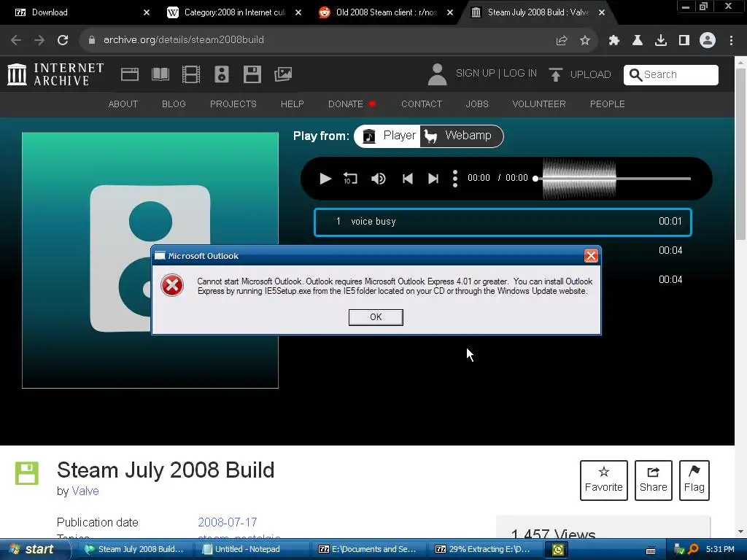Skip to next track

433,179
